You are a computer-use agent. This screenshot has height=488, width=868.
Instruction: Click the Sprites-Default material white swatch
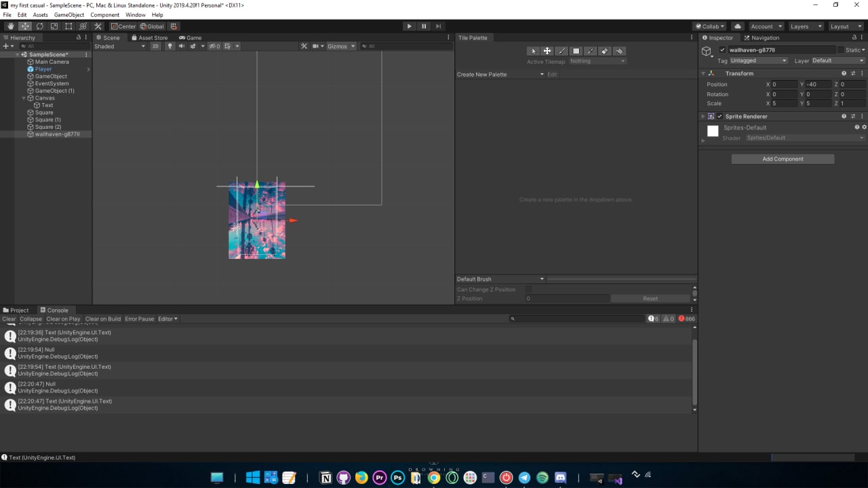click(x=713, y=131)
